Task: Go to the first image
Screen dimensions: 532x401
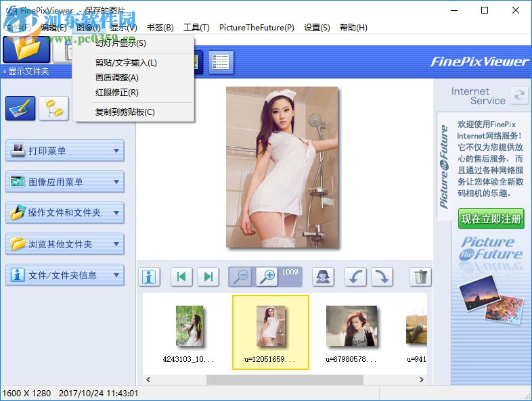Action: click(182, 277)
